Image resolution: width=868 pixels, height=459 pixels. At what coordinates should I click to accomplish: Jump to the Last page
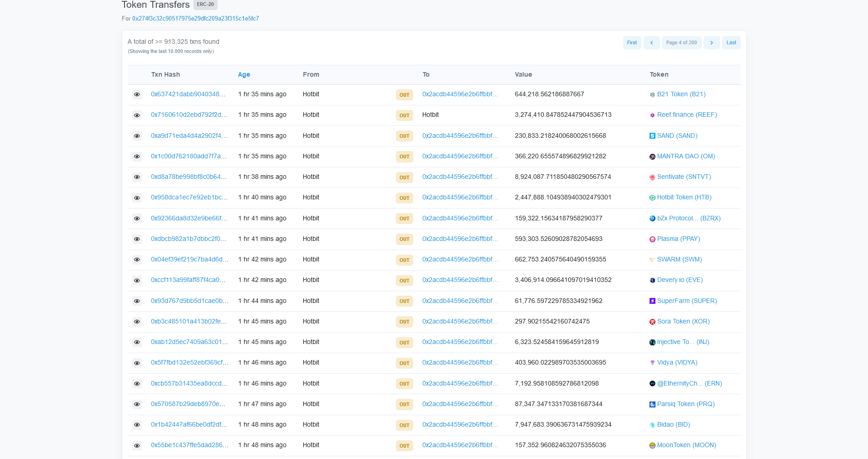pos(731,42)
